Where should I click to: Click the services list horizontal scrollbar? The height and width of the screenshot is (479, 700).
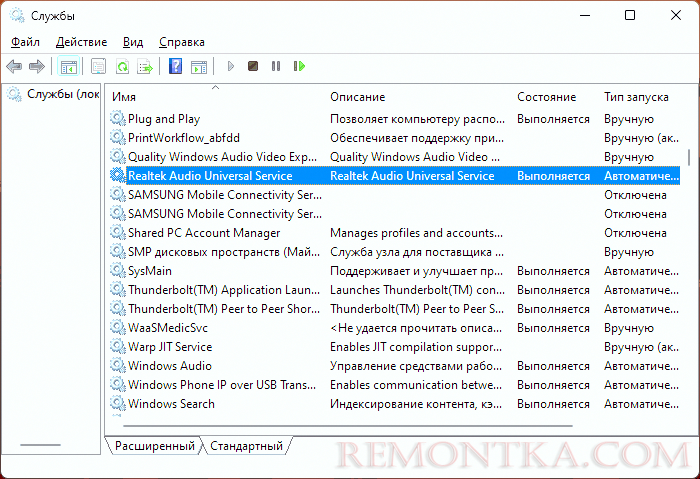(348, 426)
